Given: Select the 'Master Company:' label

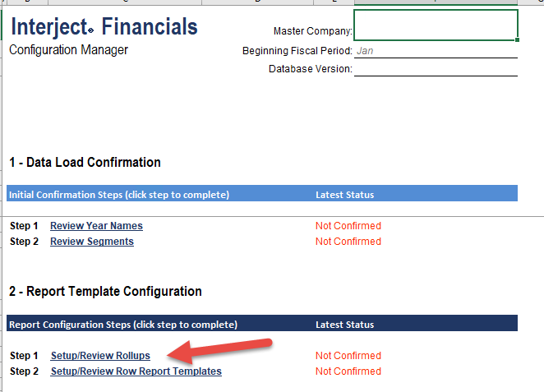Looking at the screenshot, I should [313, 31].
